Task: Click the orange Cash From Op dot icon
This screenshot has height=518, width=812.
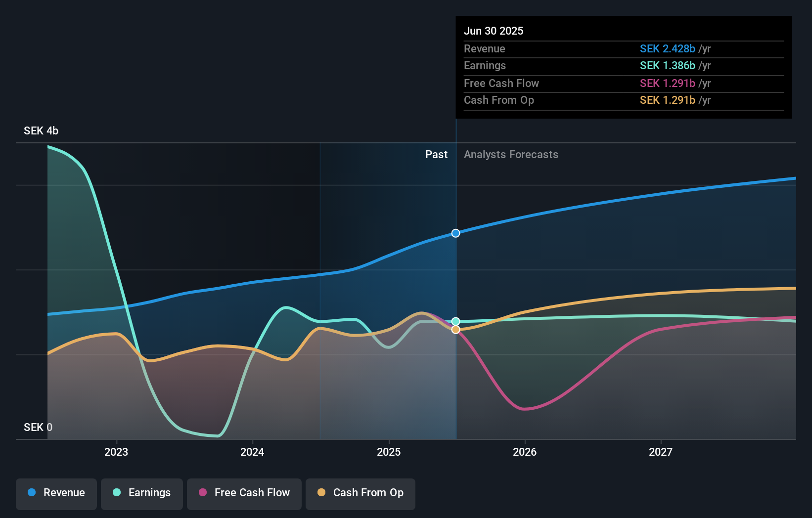Action: [x=321, y=493]
